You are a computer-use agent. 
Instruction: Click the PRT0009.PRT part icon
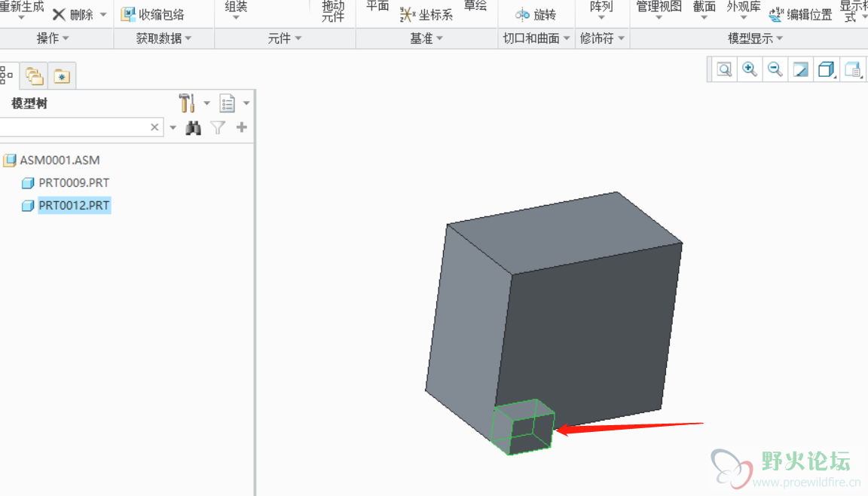point(28,183)
